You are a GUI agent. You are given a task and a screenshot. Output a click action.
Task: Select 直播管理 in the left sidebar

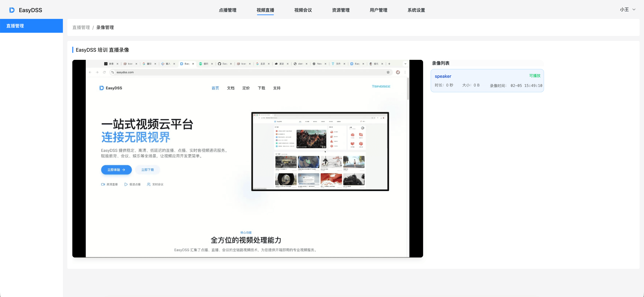pos(31,26)
